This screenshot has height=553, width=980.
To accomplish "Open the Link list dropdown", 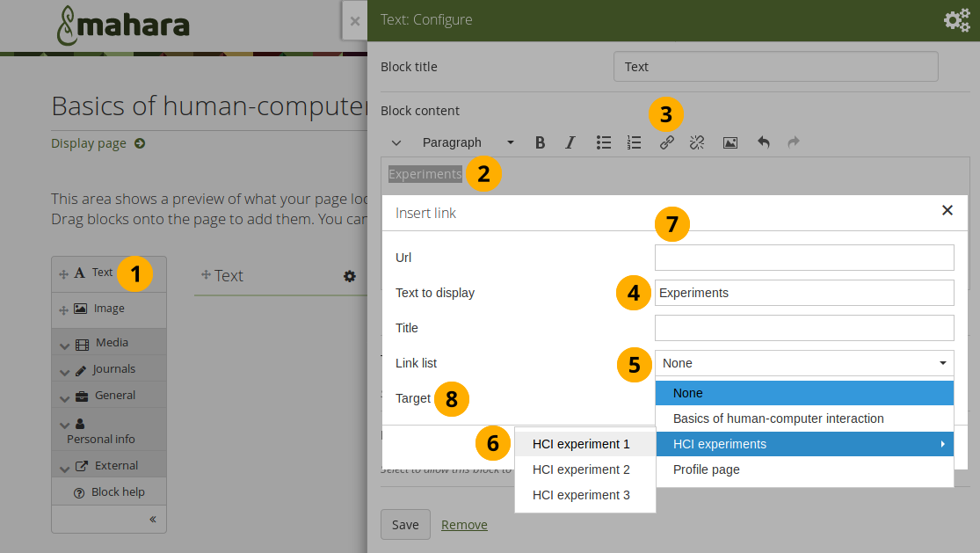I will 803,363.
